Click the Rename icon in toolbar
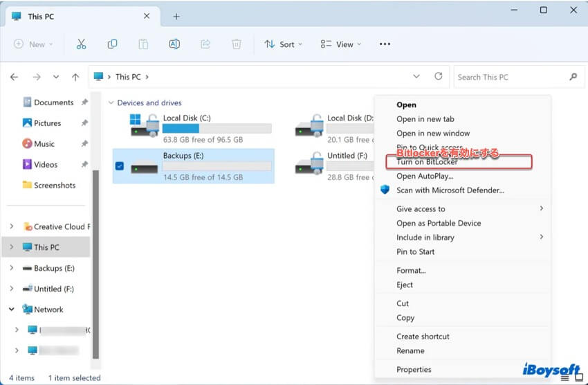 pos(174,44)
